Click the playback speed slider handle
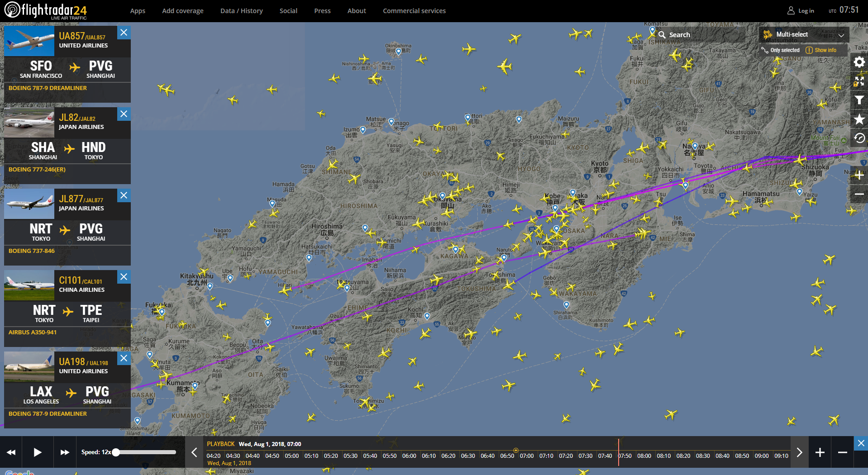 tap(116, 452)
